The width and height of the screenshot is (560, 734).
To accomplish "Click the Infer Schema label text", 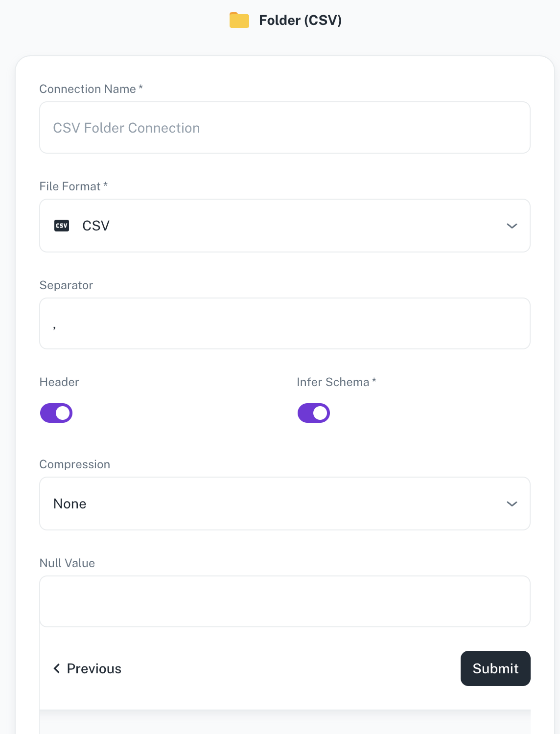I will click(336, 382).
